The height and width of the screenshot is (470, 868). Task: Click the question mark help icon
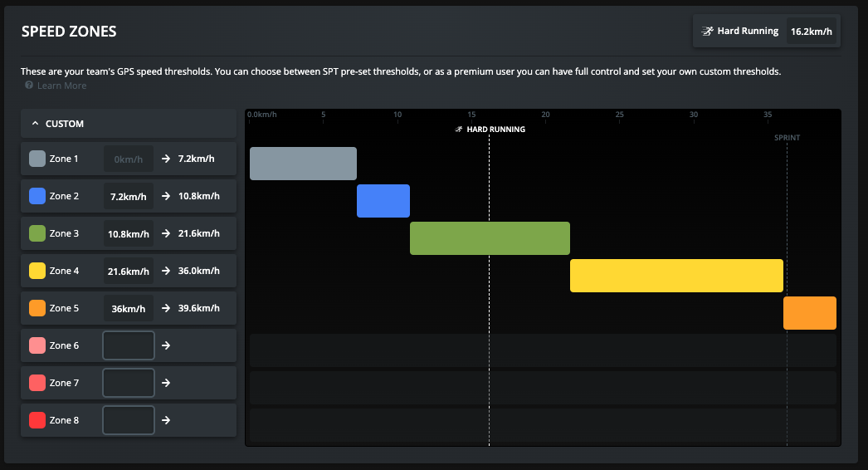tap(29, 86)
